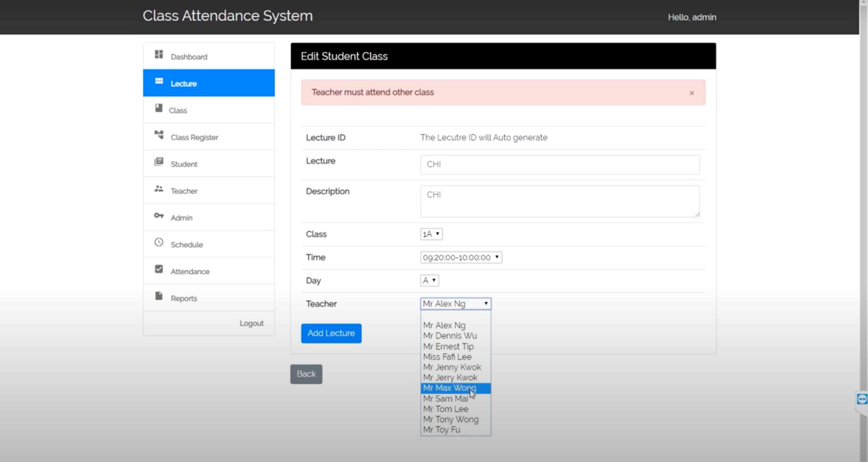This screenshot has height=462, width=868.
Task: Open the Class 1A dropdown
Action: point(431,234)
